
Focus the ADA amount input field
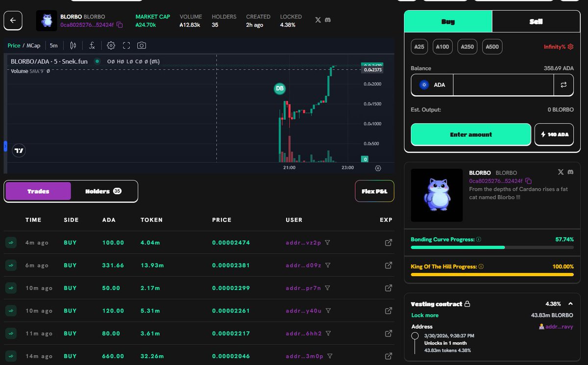tap(503, 85)
